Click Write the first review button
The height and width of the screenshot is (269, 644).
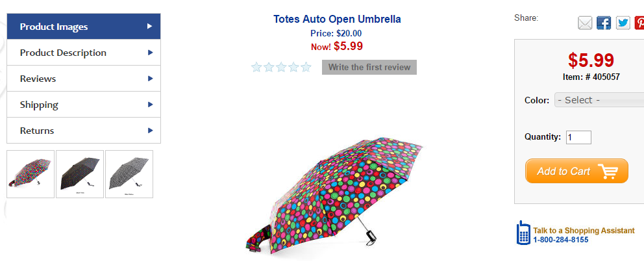[369, 68]
